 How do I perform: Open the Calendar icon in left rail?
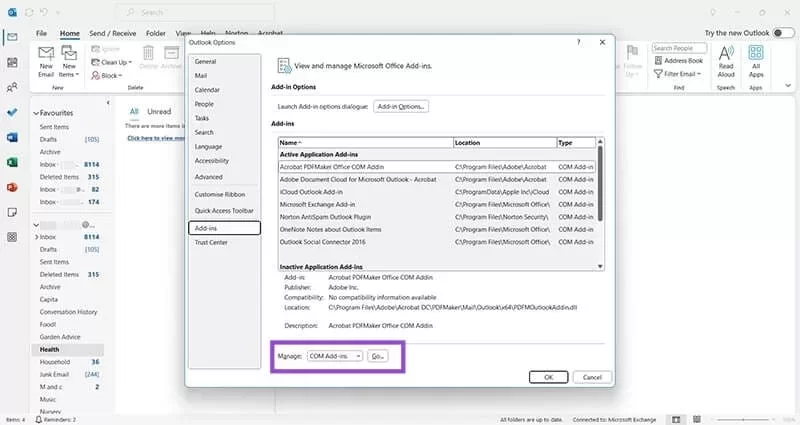click(x=12, y=62)
